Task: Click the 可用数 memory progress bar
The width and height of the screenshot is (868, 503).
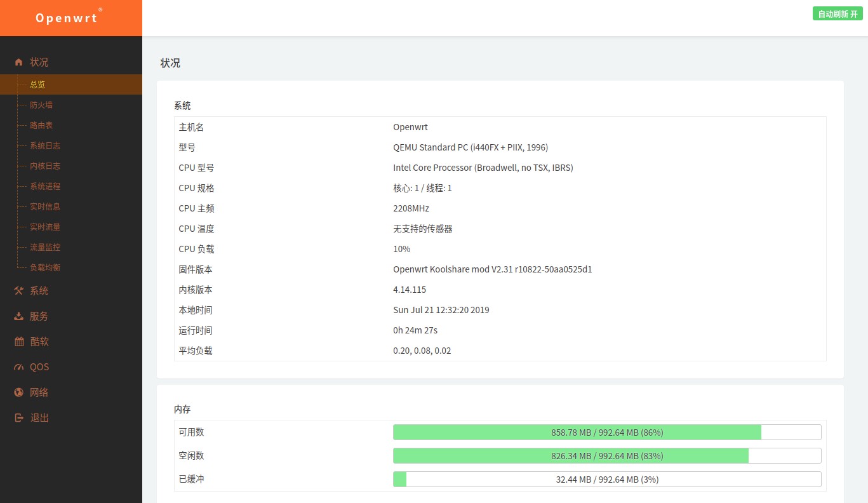Action: [606, 433]
